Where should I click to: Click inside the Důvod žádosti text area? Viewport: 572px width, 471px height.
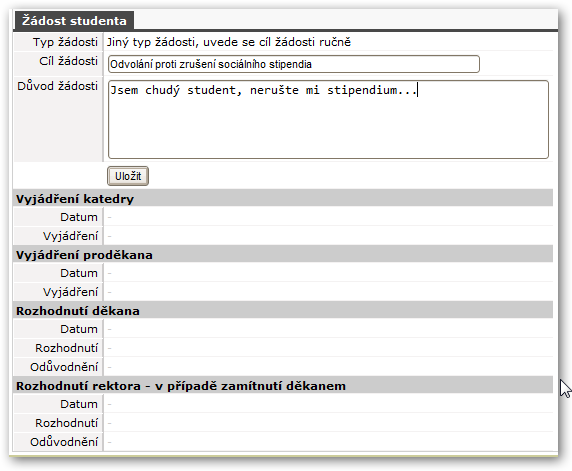(328, 120)
